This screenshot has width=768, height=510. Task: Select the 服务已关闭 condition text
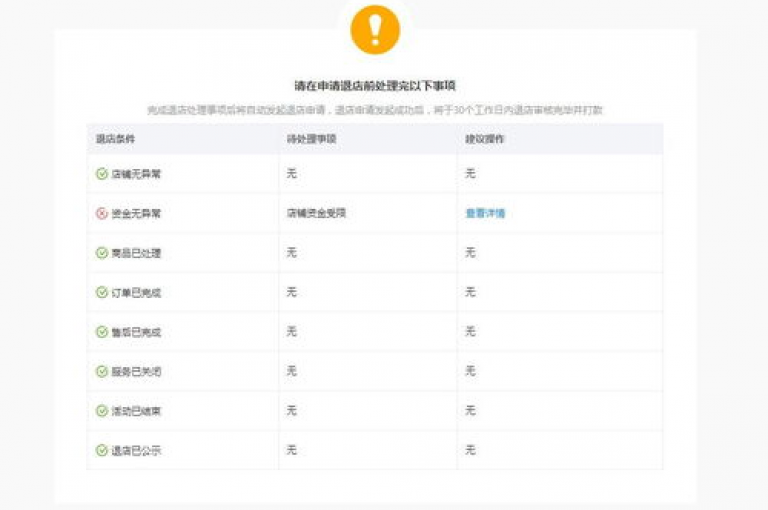click(x=136, y=372)
